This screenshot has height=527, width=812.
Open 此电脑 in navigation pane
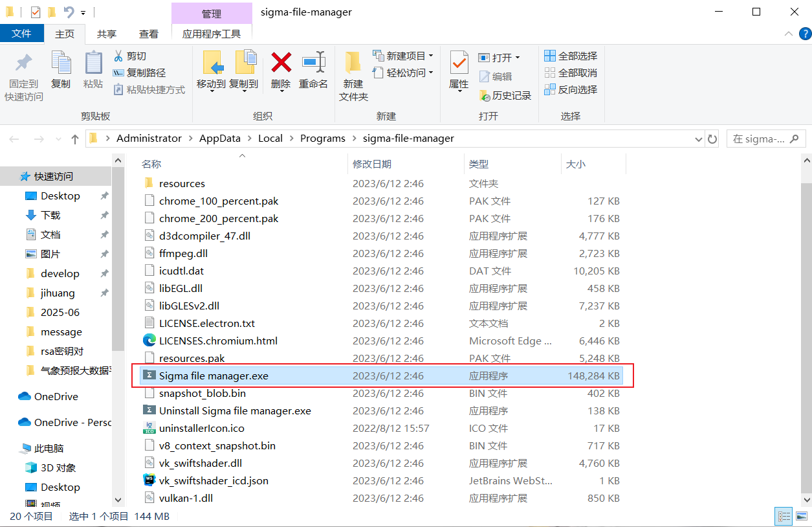(x=49, y=449)
